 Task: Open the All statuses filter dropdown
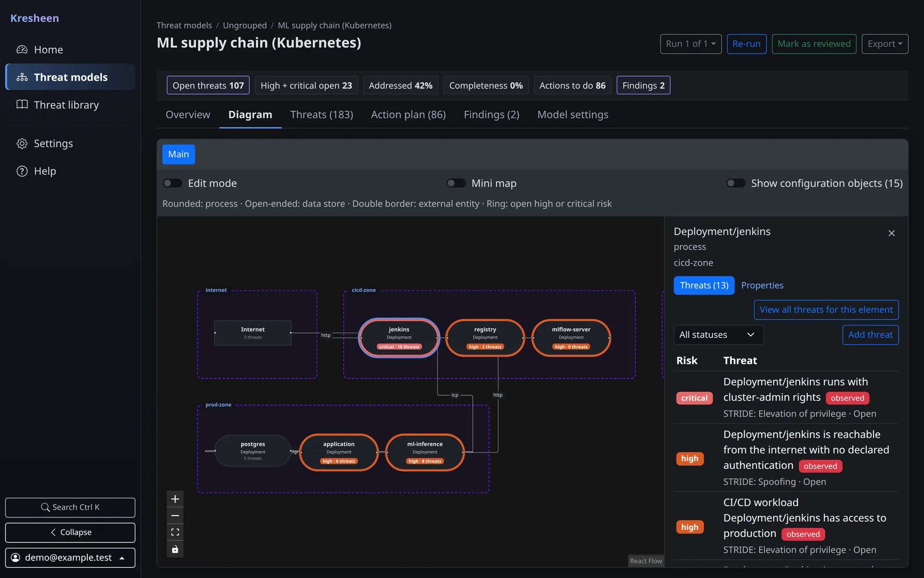pyautogui.click(x=718, y=335)
